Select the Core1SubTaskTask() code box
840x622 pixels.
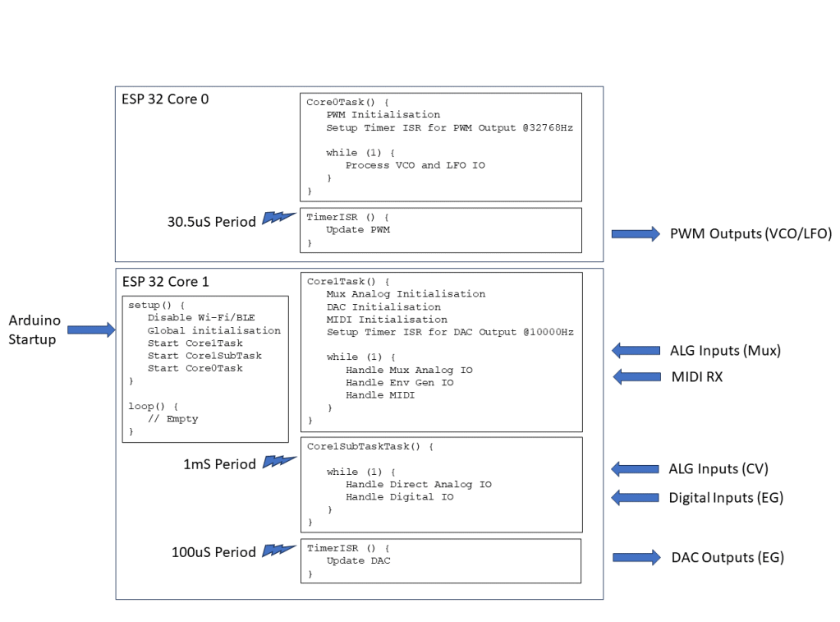click(x=441, y=484)
